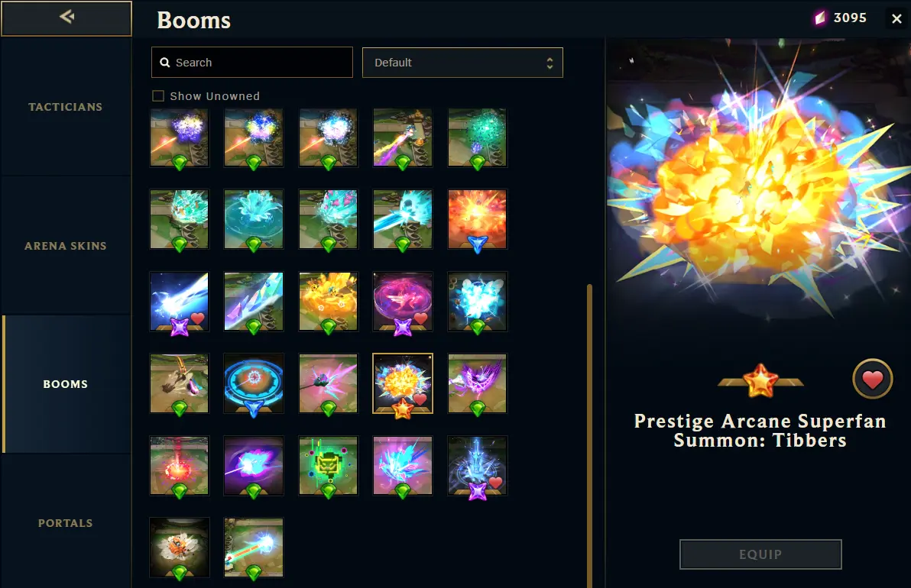Click the prestige star rarity emblem
Image resolution: width=911 pixels, height=588 pixels.
(x=760, y=380)
